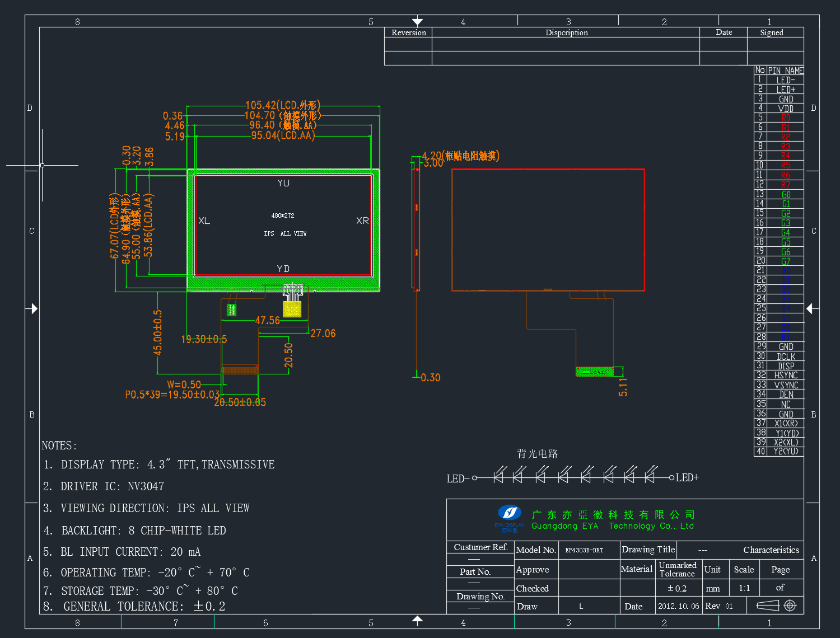Select the 'YU' label on the panel
The height and width of the screenshot is (638, 840).
(x=283, y=184)
